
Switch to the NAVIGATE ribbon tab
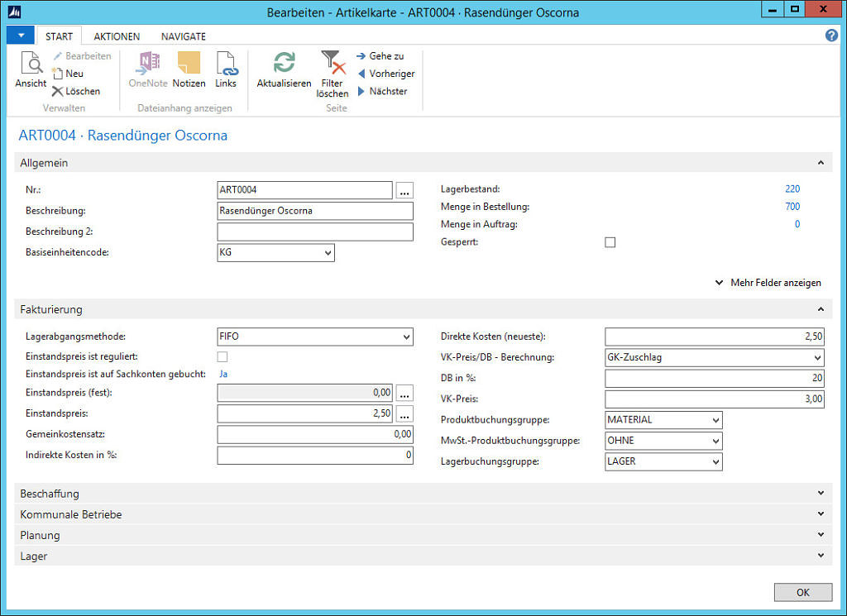pos(183,36)
